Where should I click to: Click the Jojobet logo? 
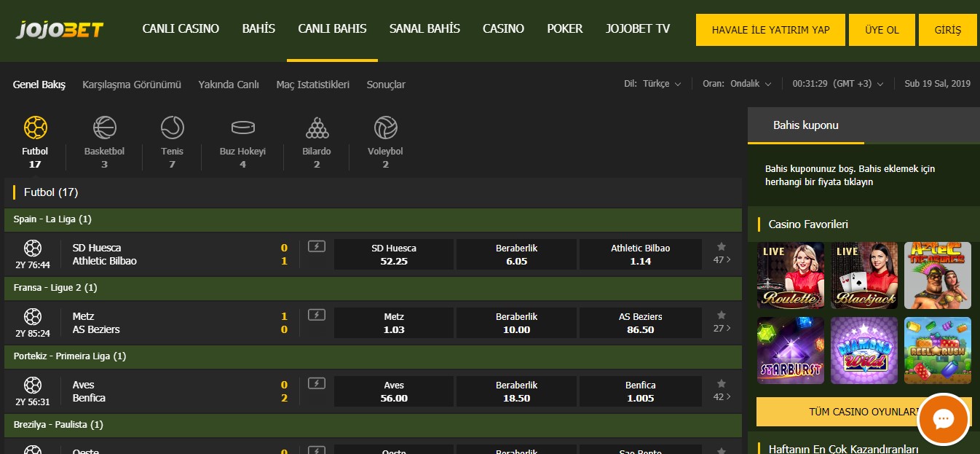pyautogui.click(x=60, y=30)
